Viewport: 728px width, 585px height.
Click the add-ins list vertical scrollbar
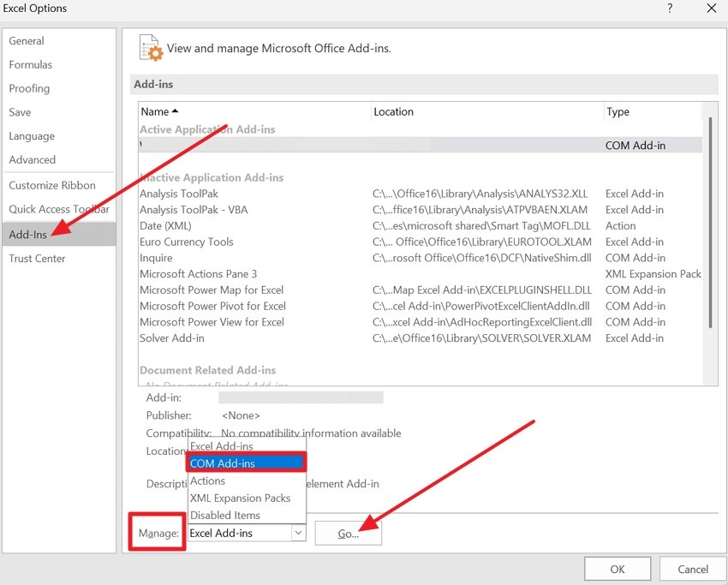click(x=710, y=223)
